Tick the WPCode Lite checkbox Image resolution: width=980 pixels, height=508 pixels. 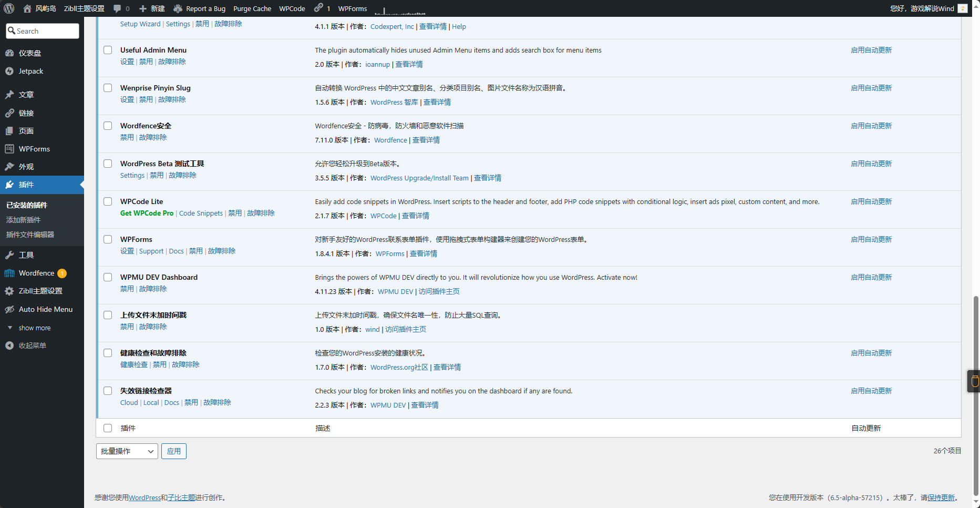point(108,201)
